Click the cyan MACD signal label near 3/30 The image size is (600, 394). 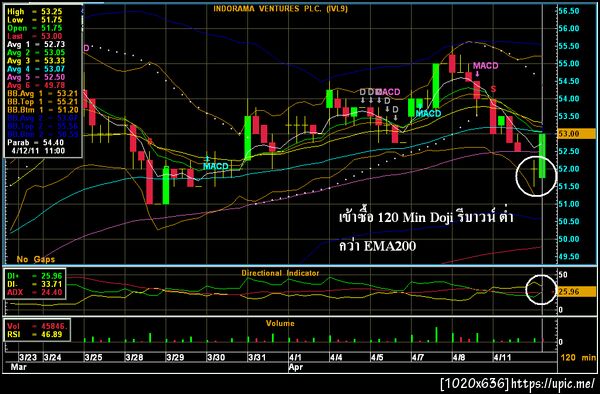216,166
